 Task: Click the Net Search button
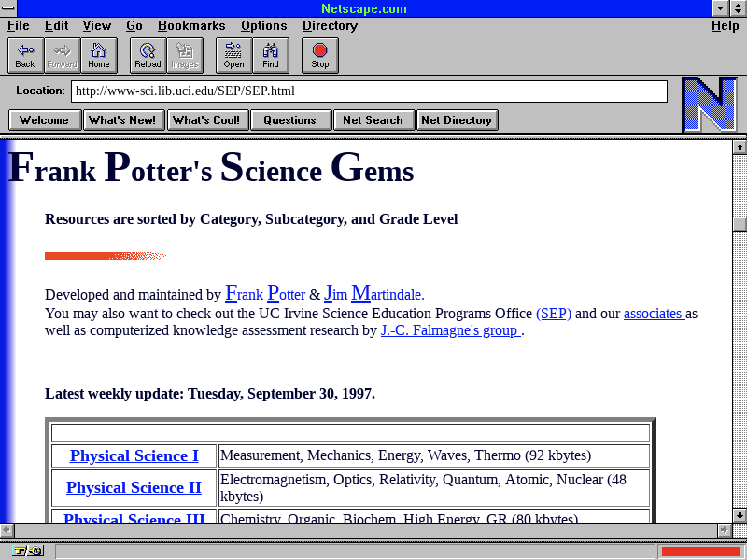pos(373,119)
